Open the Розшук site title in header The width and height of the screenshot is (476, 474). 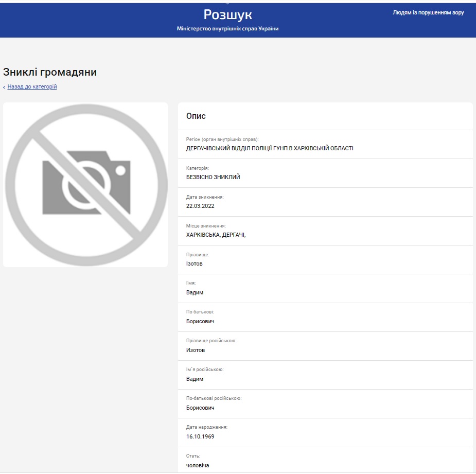227,14
